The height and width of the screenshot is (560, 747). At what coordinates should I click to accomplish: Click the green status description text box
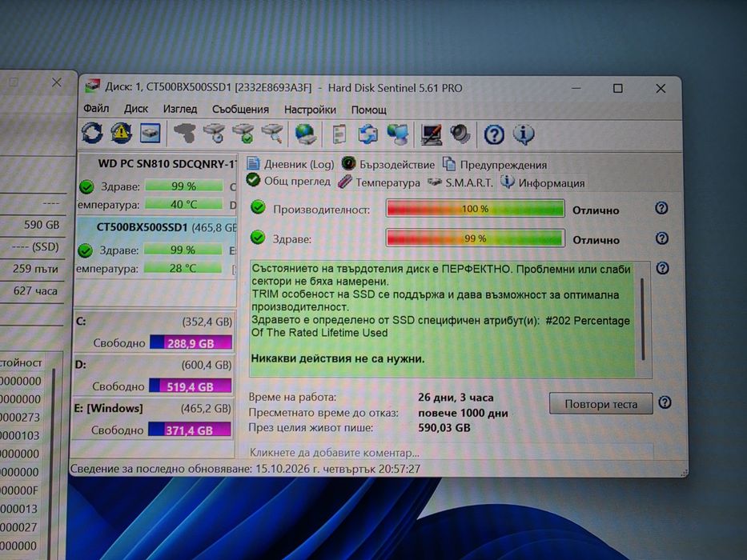pyautogui.click(x=442, y=319)
